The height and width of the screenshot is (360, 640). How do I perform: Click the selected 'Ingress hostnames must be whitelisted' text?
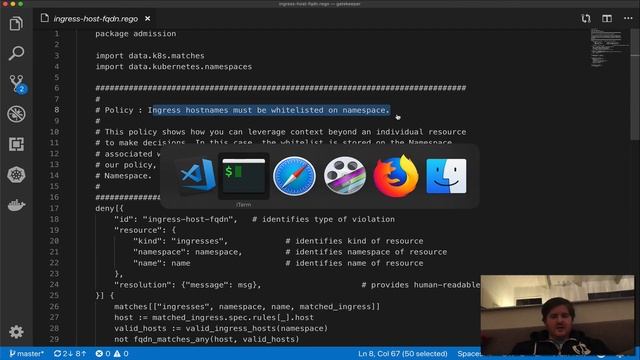(269, 110)
